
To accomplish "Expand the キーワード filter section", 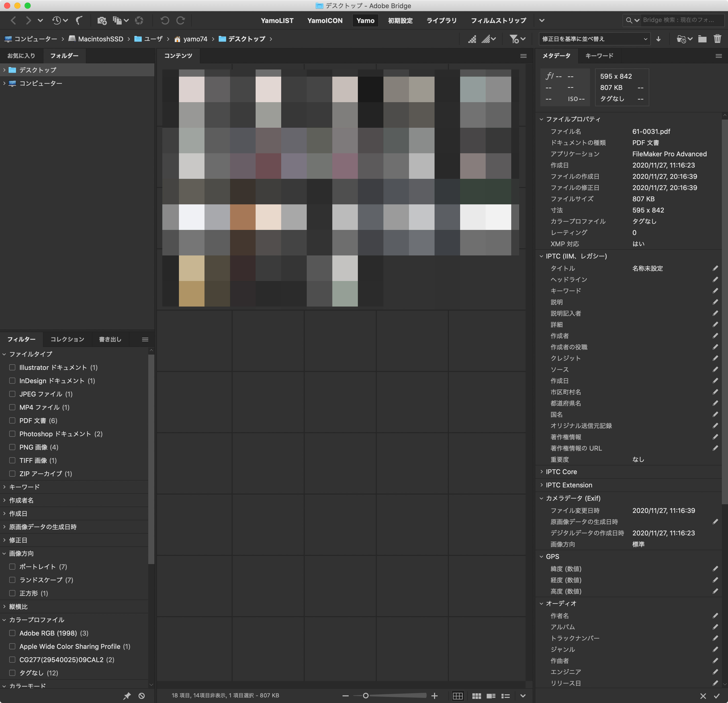I will 4,487.
